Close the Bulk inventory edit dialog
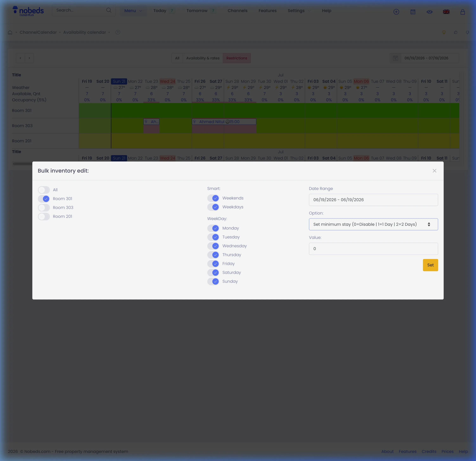Image resolution: width=476 pixels, height=461 pixels. coord(435,171)
